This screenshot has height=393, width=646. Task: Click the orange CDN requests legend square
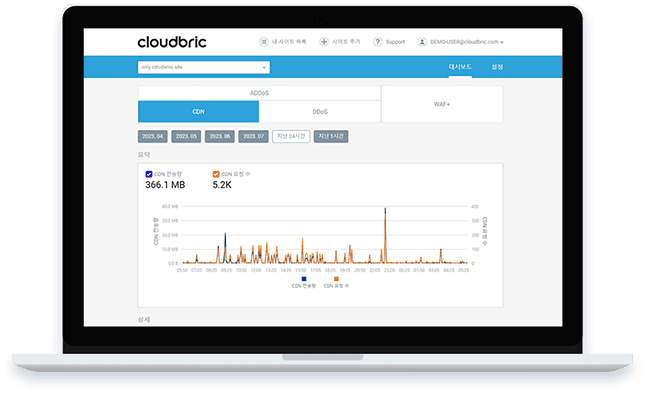pyautogui.click(x=336, y=279)
